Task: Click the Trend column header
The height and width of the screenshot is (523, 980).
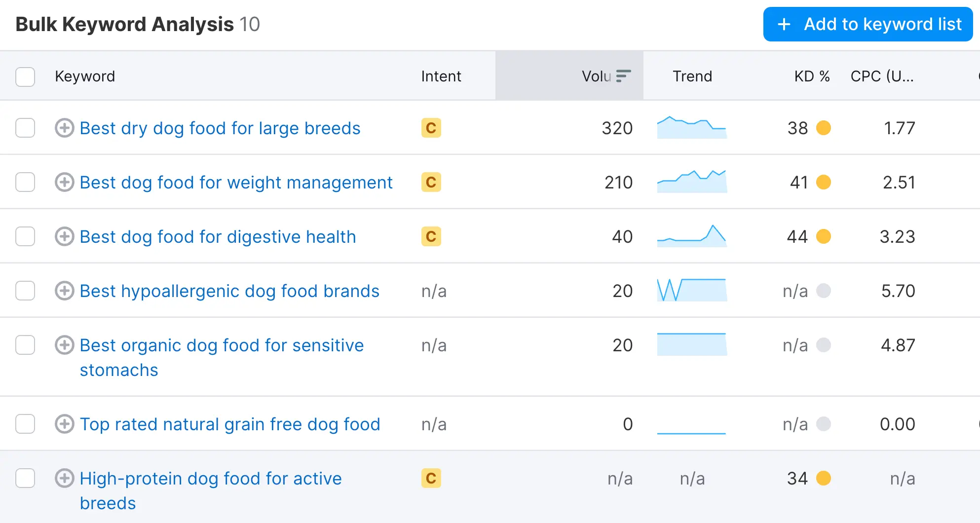Action: pyautogui.click(x=692, y=76)
